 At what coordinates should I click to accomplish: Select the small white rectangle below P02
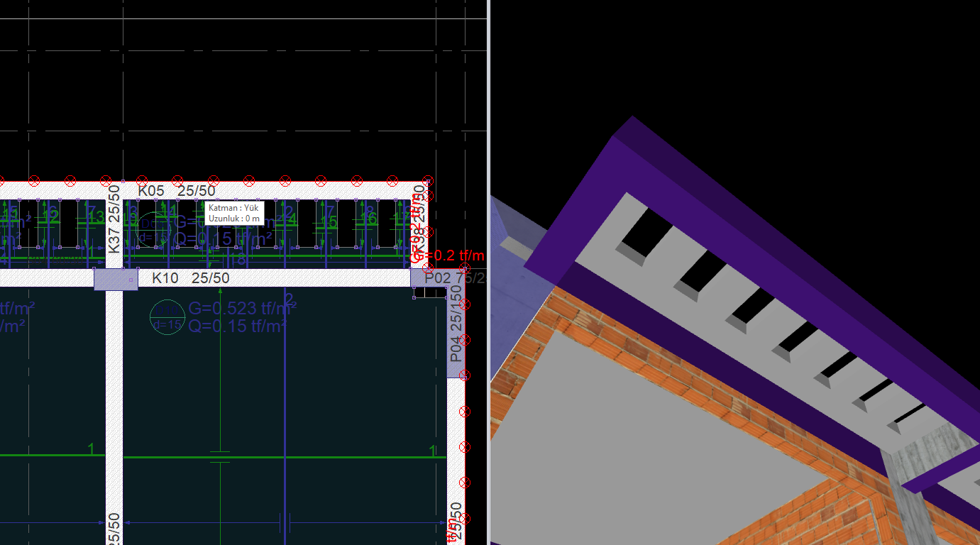[430, 293]
